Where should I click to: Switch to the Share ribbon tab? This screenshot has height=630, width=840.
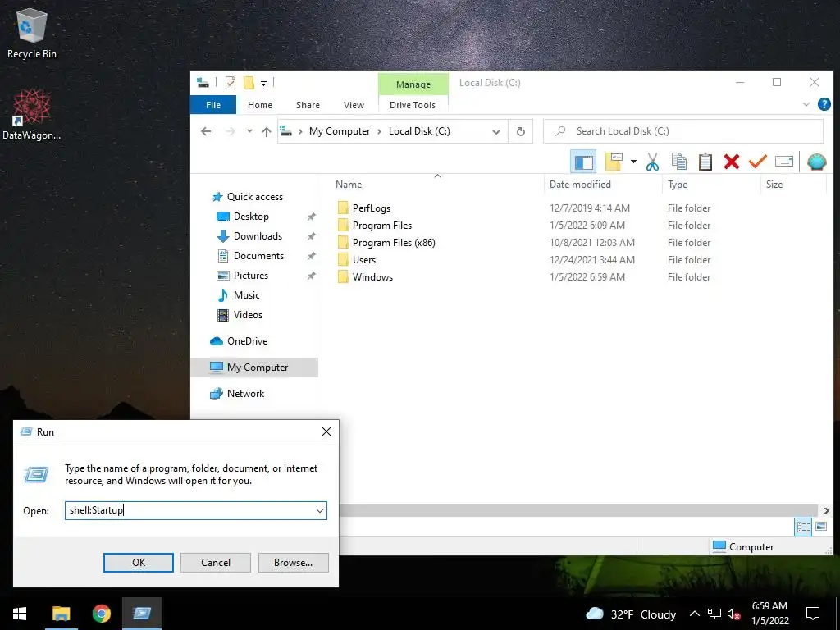tap(308, 105)
